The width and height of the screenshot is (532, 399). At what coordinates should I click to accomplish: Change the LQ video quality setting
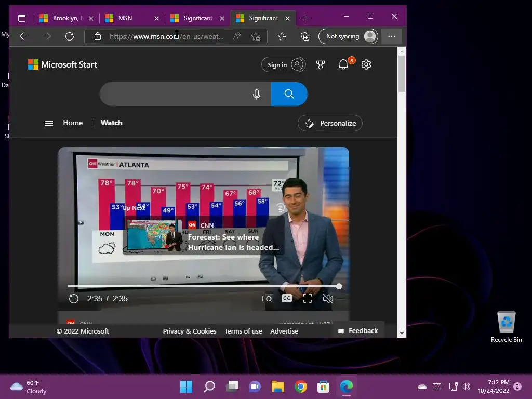267,299
